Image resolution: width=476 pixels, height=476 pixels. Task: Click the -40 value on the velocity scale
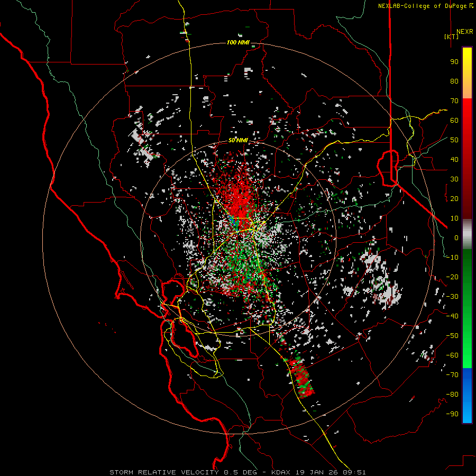tap(452, 316)
